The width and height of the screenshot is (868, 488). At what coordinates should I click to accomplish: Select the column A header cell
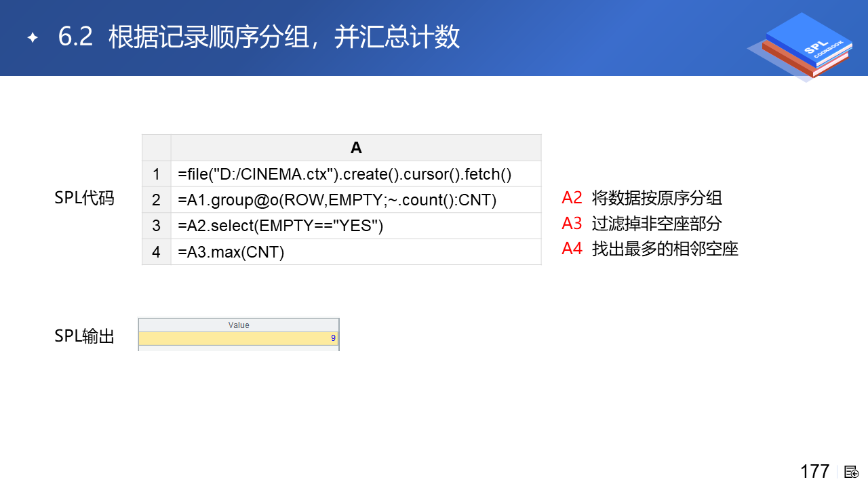click(x=356, y=148)
